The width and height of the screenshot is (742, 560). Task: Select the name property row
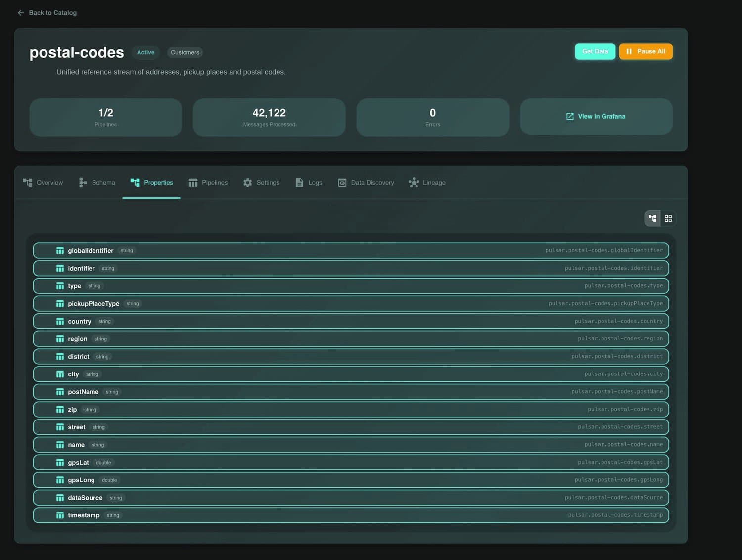[351, 445]
